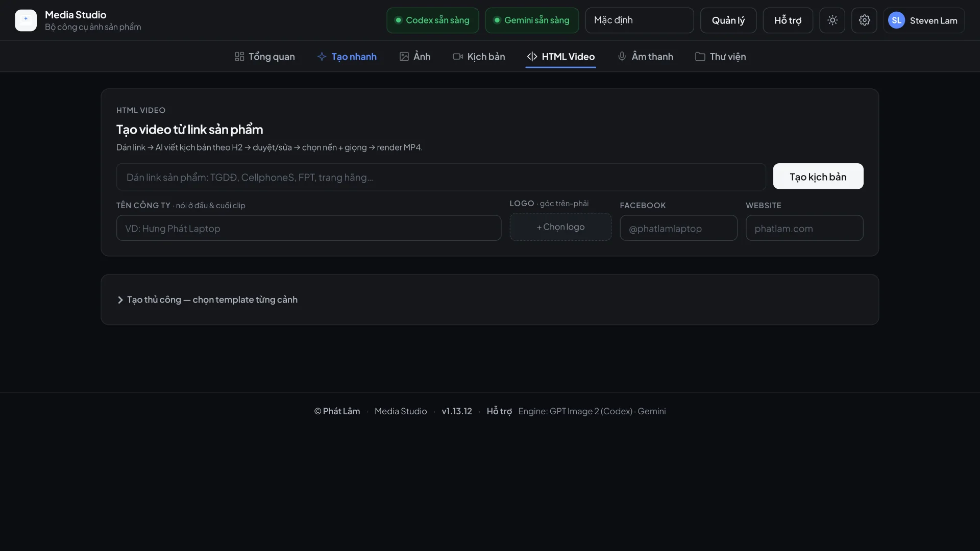Click the Ảnh picture icon
The height and width of the screenshot is (551, 980).
click(x=404, y=57)
